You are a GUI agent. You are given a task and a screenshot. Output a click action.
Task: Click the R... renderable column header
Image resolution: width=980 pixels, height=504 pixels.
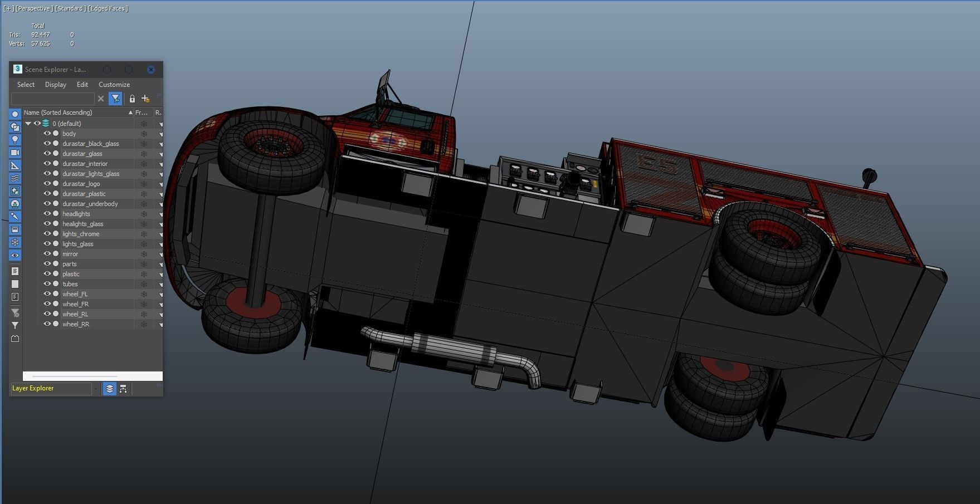tap(158, 112)
